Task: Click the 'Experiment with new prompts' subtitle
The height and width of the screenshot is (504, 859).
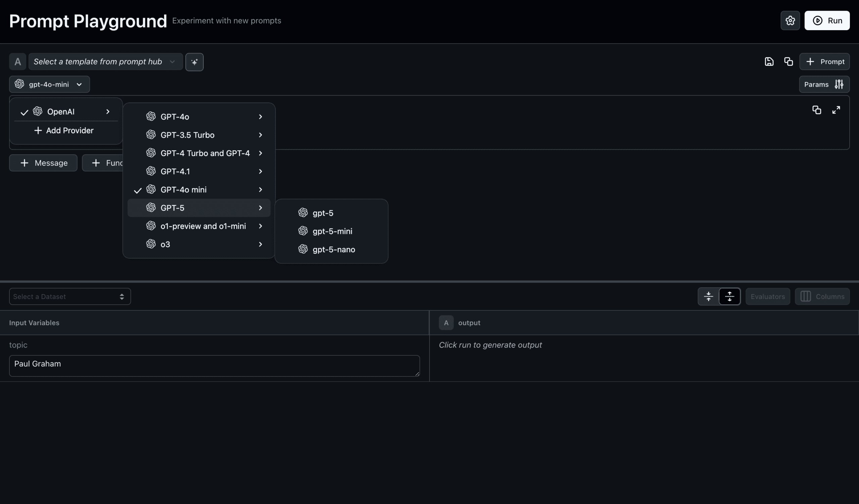Action: (x=227, y=20)
